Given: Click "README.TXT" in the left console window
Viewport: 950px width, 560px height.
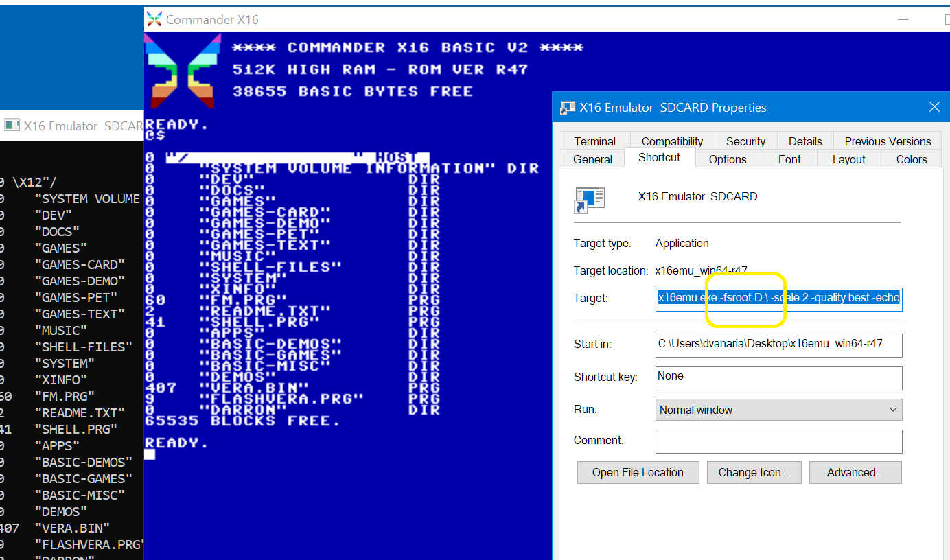Looking at the screenshot, I should [80, 412].
